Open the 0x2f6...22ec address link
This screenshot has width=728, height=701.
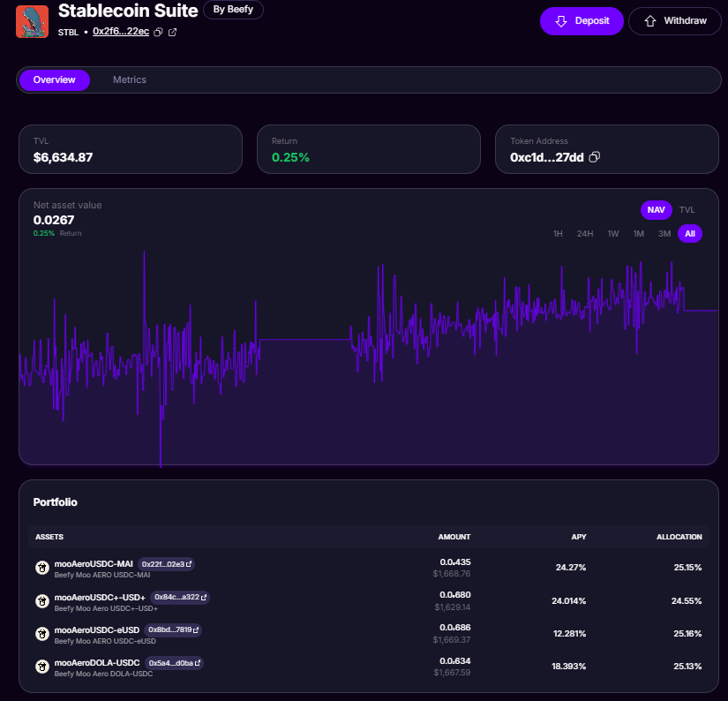(x=121, y=32)
